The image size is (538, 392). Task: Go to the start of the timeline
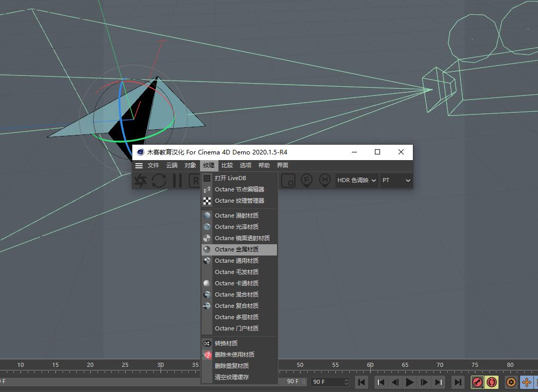coord(362,382)
